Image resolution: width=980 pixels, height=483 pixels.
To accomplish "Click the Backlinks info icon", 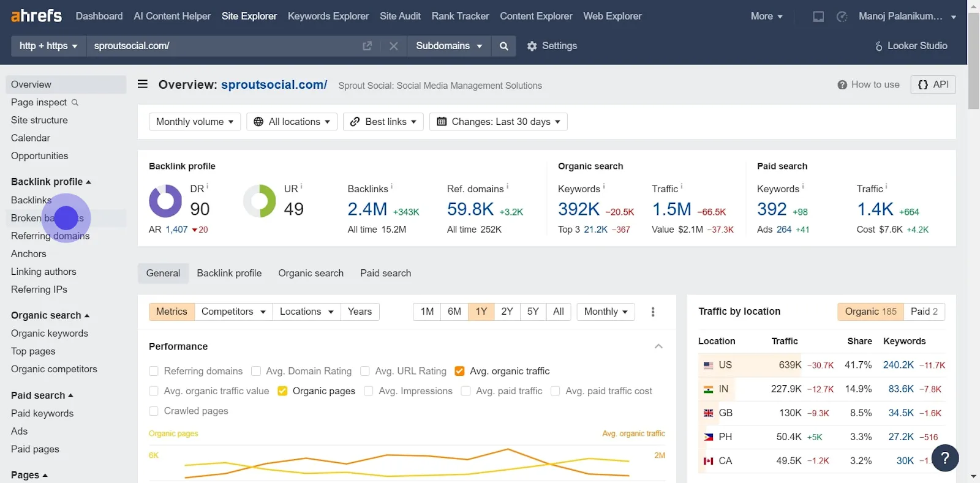I will [x=391, y=186].
